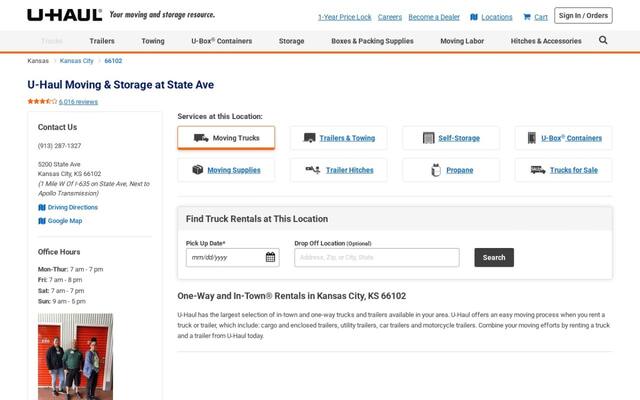
Task: Click the Sun: 9 am - 5 pm hours
Action: (62, 301)
